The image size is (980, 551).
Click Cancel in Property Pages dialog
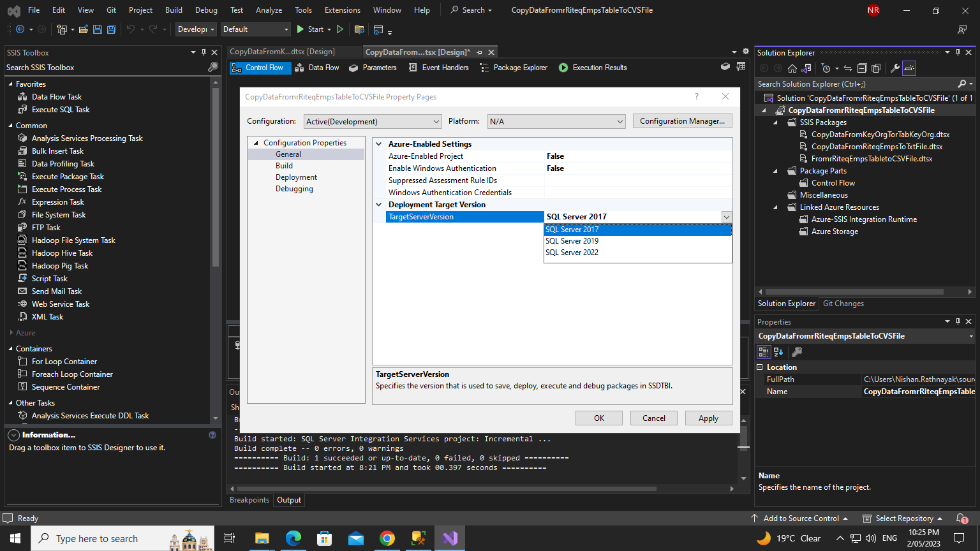click(x=654, y=418)
